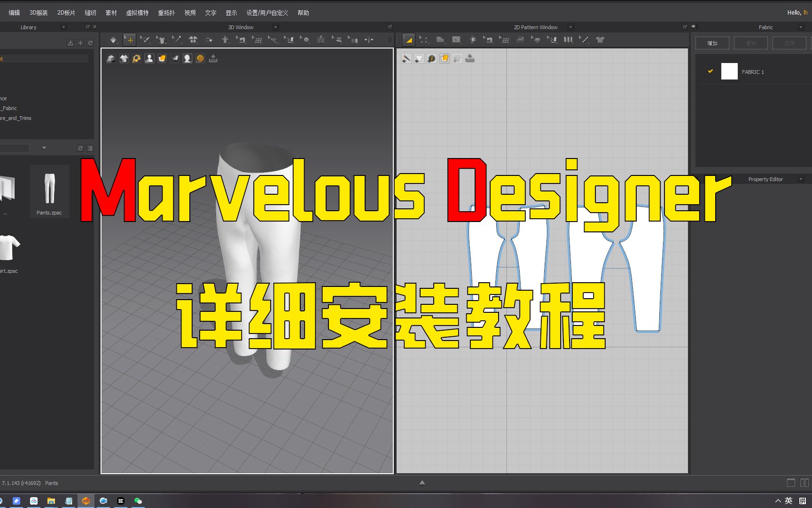Activate the Simulate tool in 3D window
The image size is (812, 508).
(x=113, y=40)
